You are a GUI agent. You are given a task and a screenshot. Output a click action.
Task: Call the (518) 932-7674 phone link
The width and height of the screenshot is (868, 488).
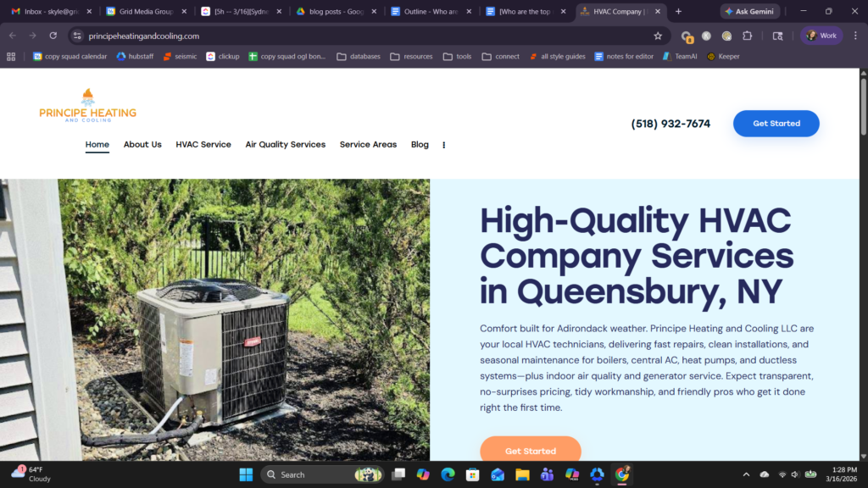click(670, 124)
